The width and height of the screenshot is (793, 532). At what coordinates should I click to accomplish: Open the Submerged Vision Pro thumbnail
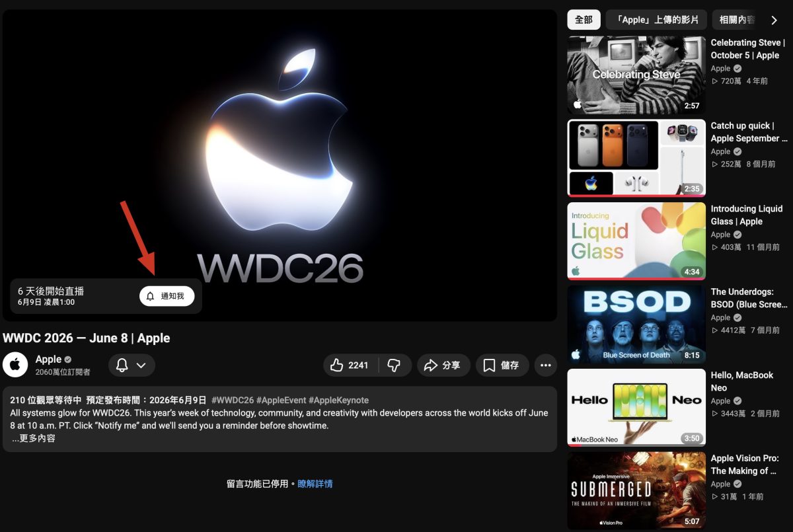coord(636,490)
